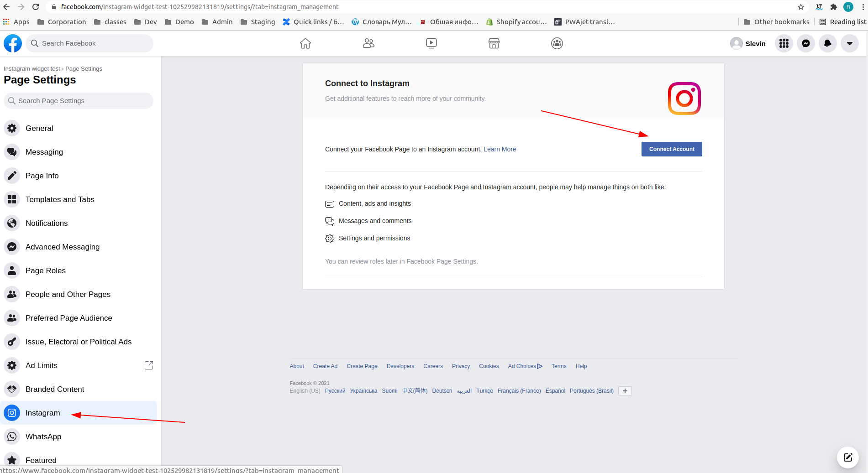Bookmark this page with the star icon
This screenshot has width=868, height=473.
(801, 7)
